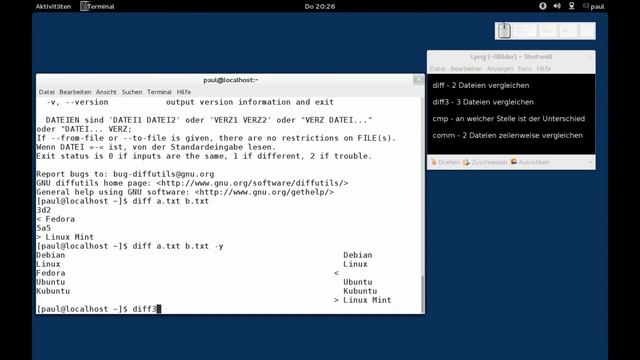Click 'Debian' in the right column
The width and height of the screenshot is (640, 360).
(x=358, y=255)
